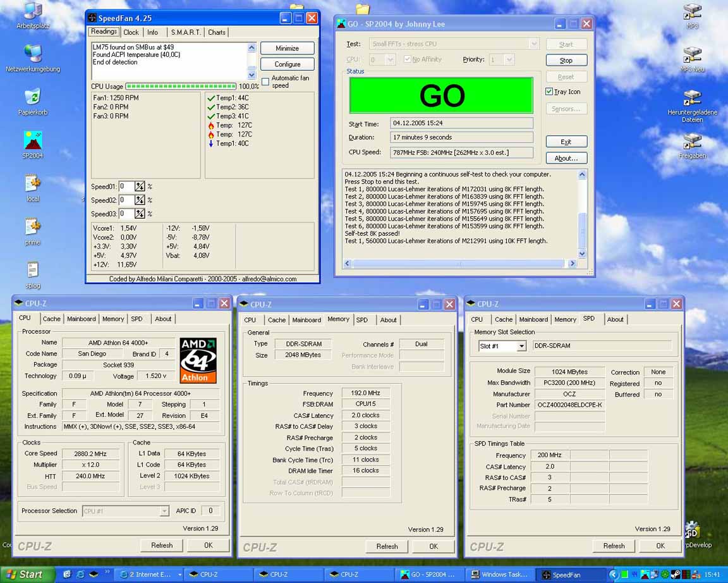Click the Speed01 input field

click(126, 187)
